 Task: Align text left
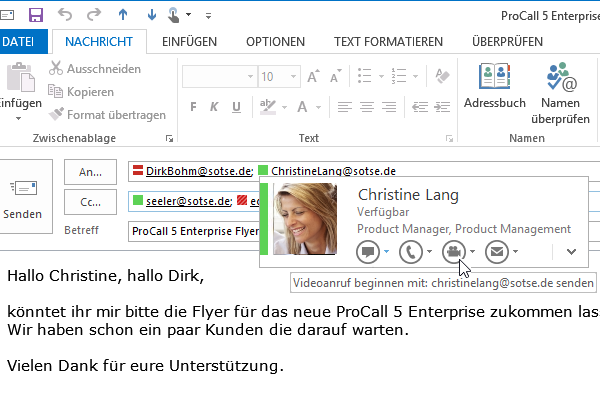pos(345,107)
